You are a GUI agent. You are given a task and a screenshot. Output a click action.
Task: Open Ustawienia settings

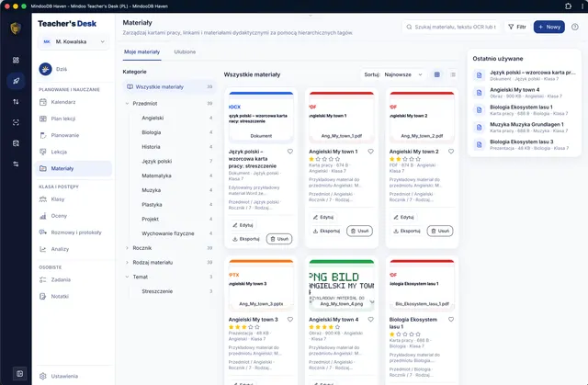click(x=73, y=376)
